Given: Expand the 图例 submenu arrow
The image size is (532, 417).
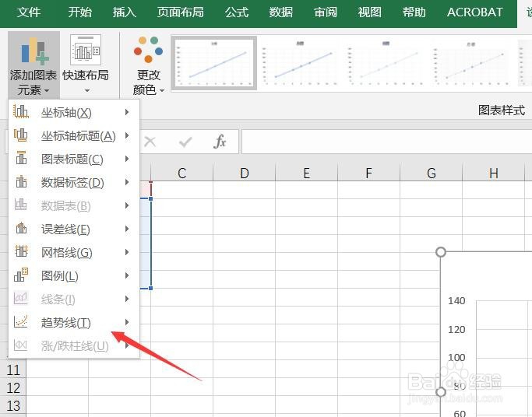Looking at the screenshot, I should (127, 275).
